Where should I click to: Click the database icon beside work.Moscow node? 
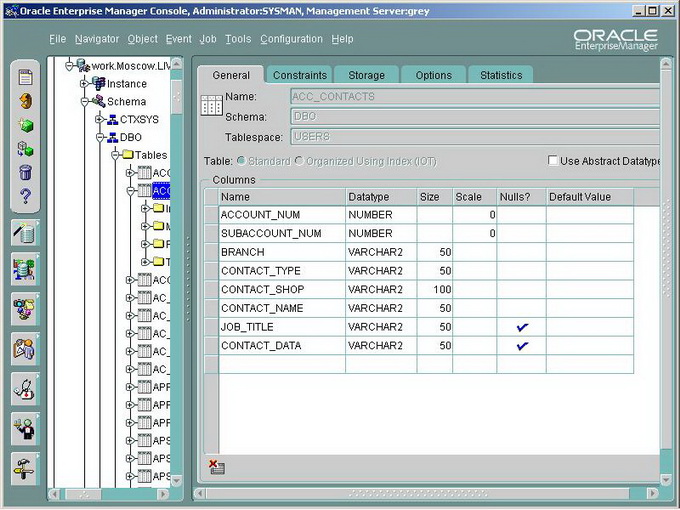click(x=83, y=65)
